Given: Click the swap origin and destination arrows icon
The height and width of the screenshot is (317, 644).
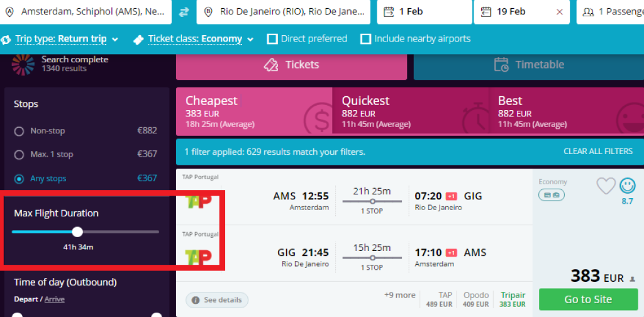Looking at the screenshot, I should click(x=184, y=12).
